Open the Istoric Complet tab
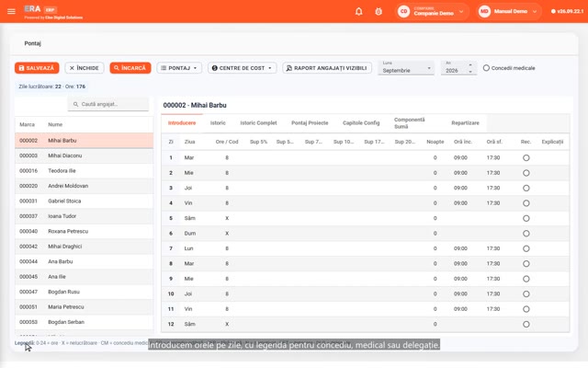This screenshot has width=588, height=368. click(258, 122)
